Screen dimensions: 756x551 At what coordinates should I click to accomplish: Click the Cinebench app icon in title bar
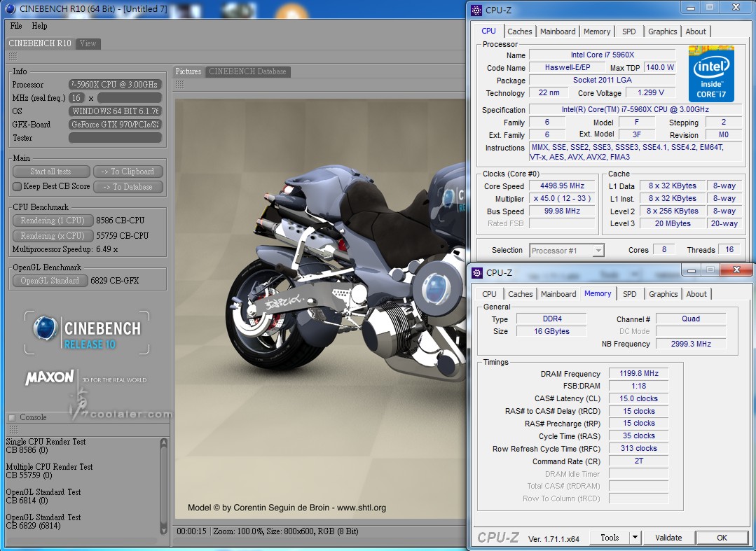tap(10, 8)
